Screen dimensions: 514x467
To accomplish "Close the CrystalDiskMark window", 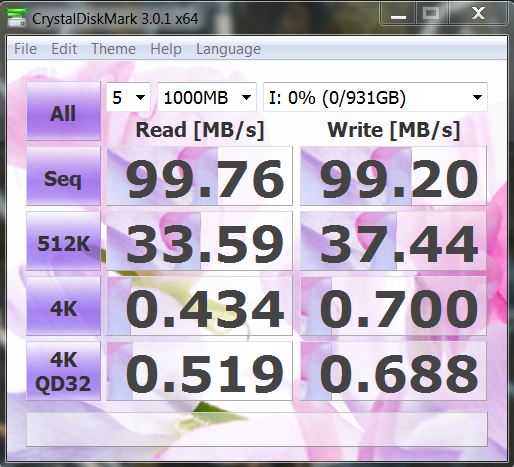I will coord(478,14).
